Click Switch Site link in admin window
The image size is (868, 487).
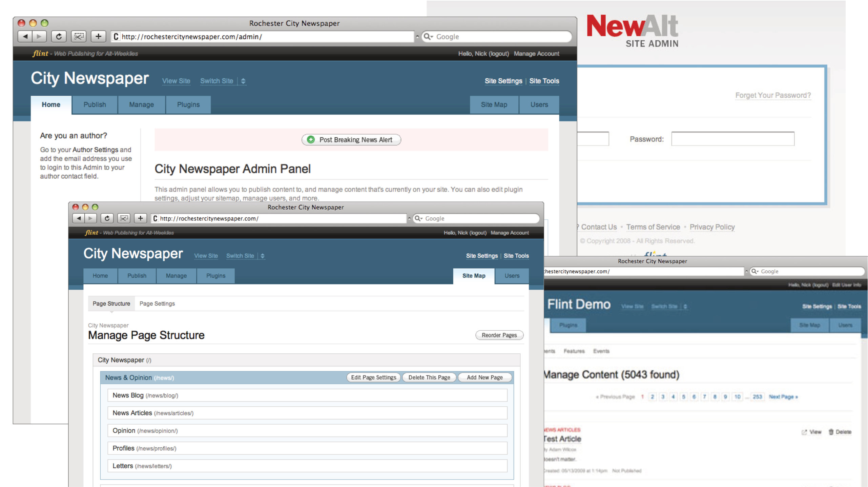216,81
